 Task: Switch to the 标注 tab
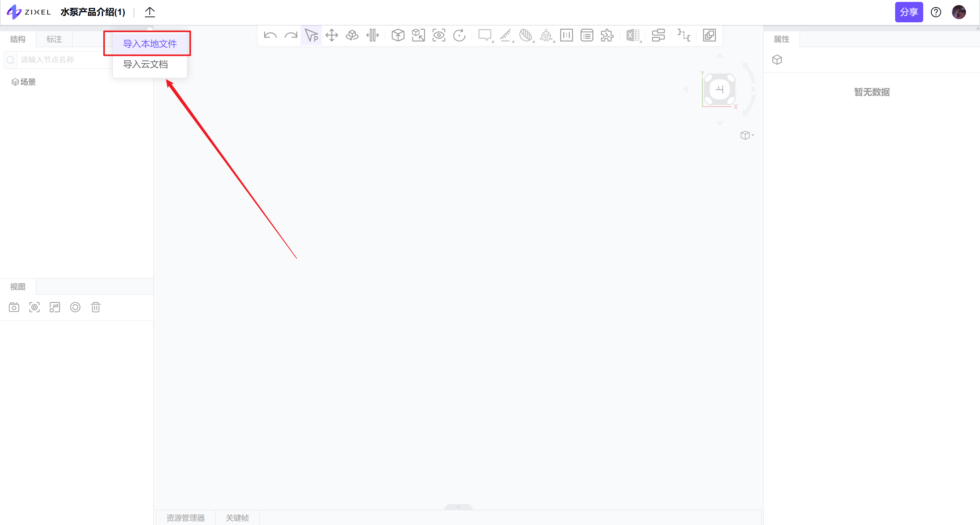coord(54,39)
